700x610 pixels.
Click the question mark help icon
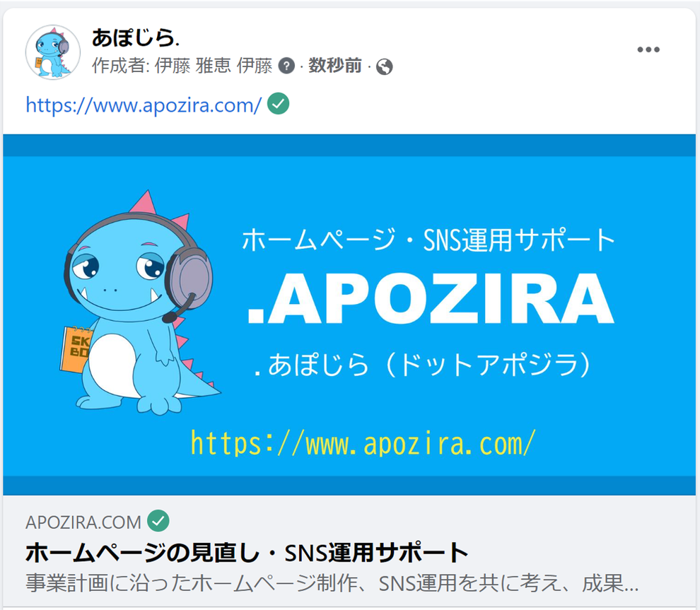coord(286,66)
